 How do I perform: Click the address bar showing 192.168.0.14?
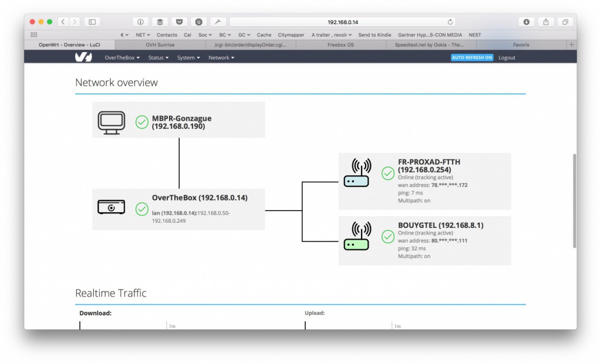tap(343, 22)
